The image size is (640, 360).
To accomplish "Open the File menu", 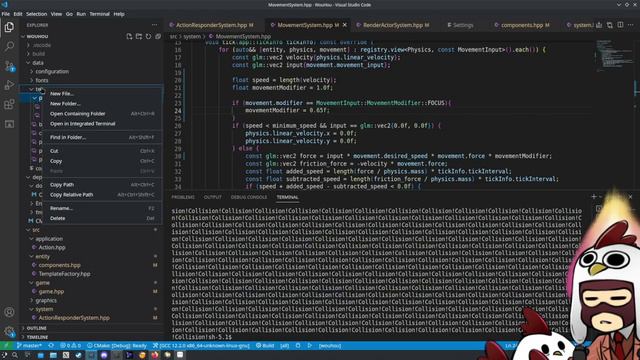I will [x=6, y=14].
